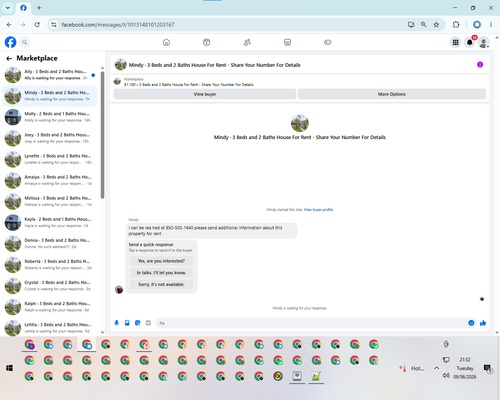The image size is (500, 400).
Task: Open Letitia's conversation in the list
Action: [x=50, y=328]
